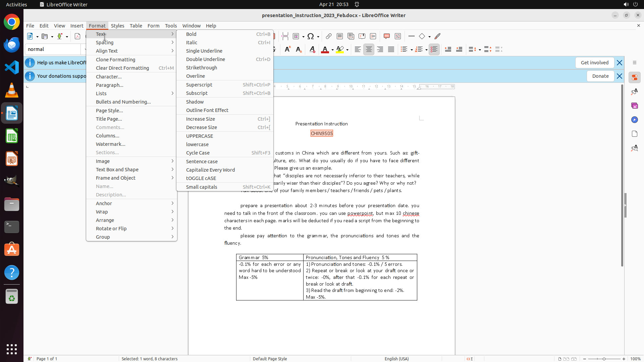This screenshot has height=362, width=644.
Task: Toggle Justified alignment button
Action: tap(391, 50)
